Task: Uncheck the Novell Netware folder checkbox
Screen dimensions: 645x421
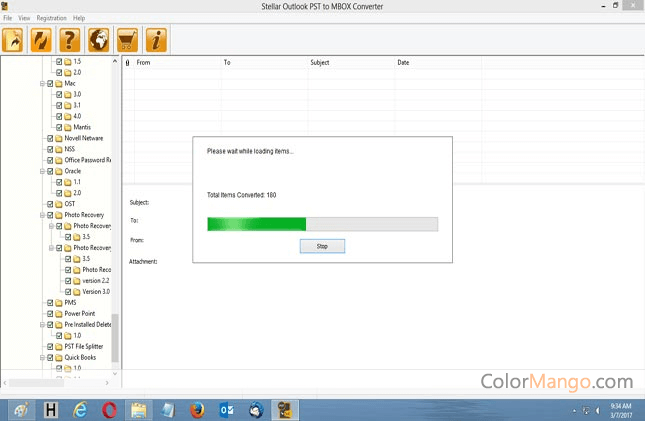Action: point(50,138)
